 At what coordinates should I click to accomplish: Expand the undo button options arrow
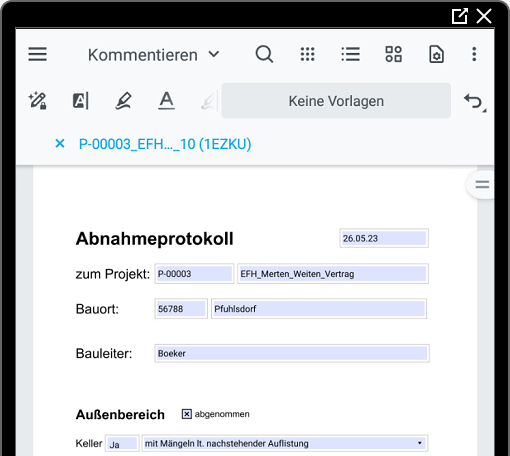point(484,110)
